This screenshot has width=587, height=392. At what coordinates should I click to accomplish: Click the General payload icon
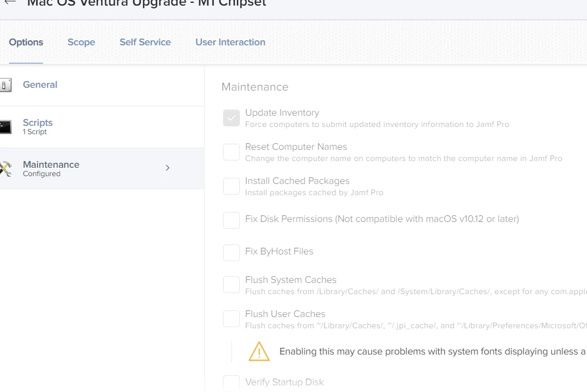coord(6,85)
